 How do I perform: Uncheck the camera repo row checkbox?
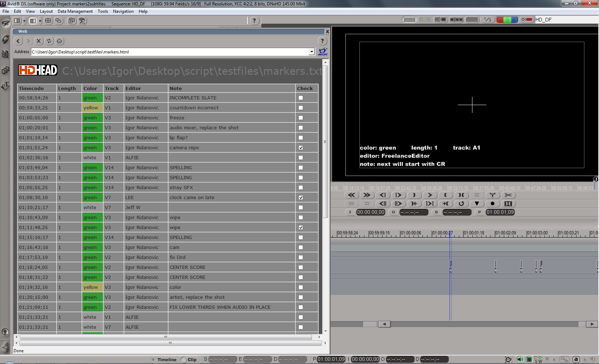pos(301,147)
